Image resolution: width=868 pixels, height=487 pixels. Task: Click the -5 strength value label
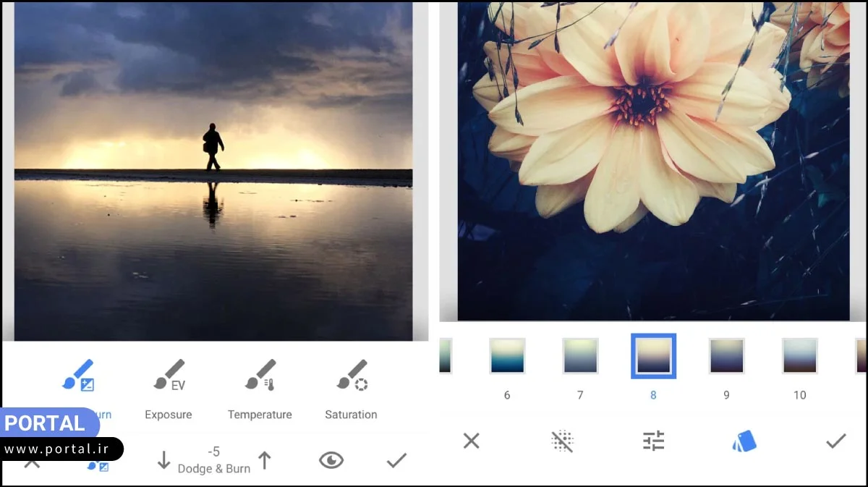[x=213, y=452]
